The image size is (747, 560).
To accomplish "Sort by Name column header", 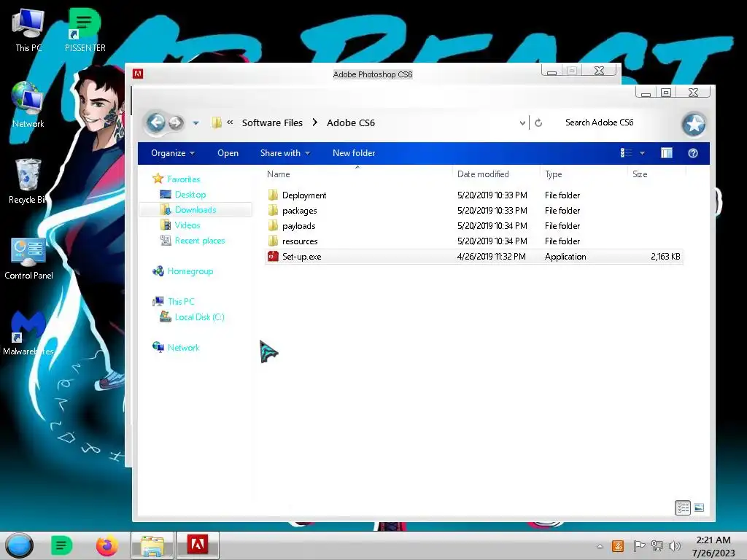I will (x=357, y=174).
